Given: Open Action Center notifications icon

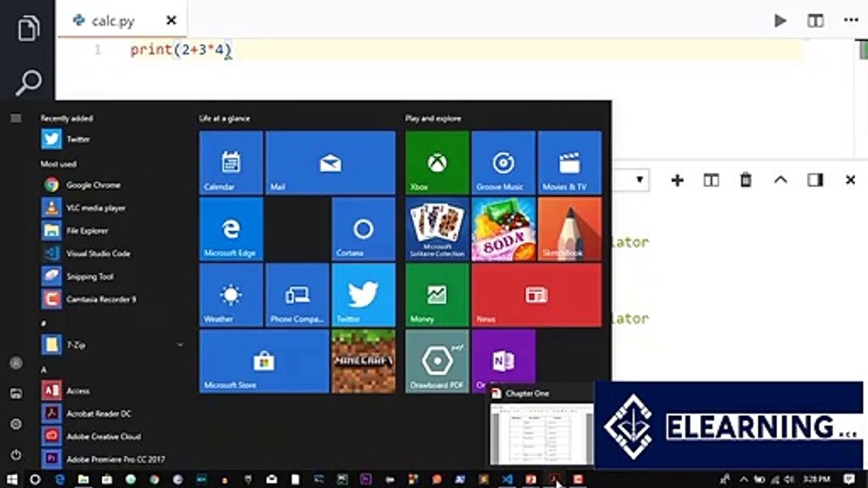Looking at the screenshot, I should point(850,479).
